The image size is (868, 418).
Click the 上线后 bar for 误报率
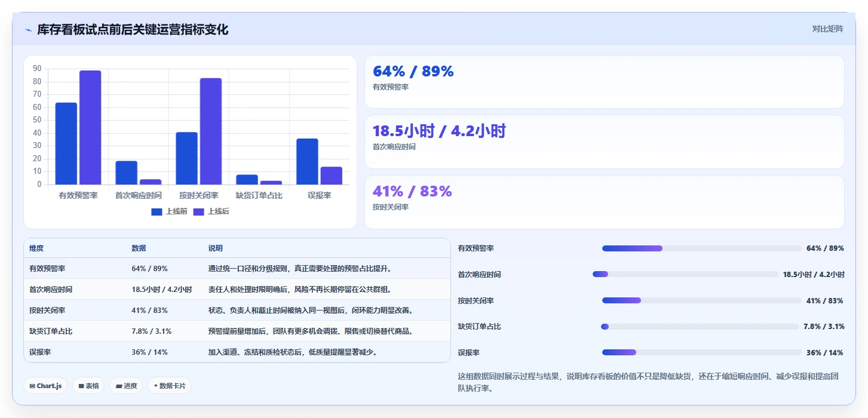tap(332, 176)
